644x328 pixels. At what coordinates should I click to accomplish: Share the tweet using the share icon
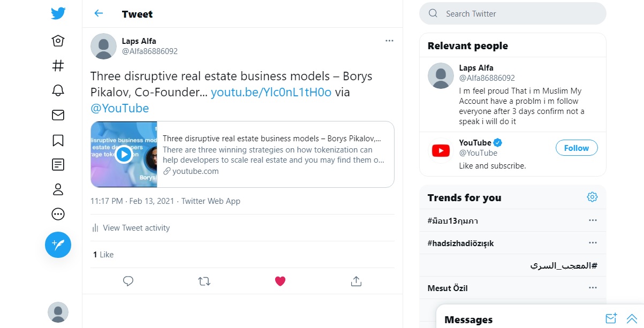tap(357, 281)
